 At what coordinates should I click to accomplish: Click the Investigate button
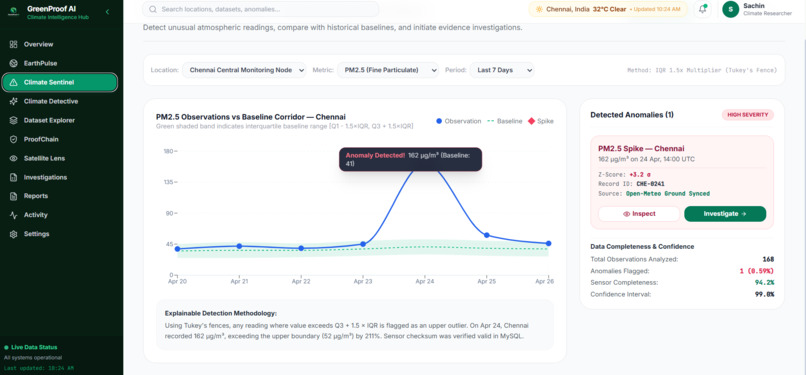tap(725, 214)
